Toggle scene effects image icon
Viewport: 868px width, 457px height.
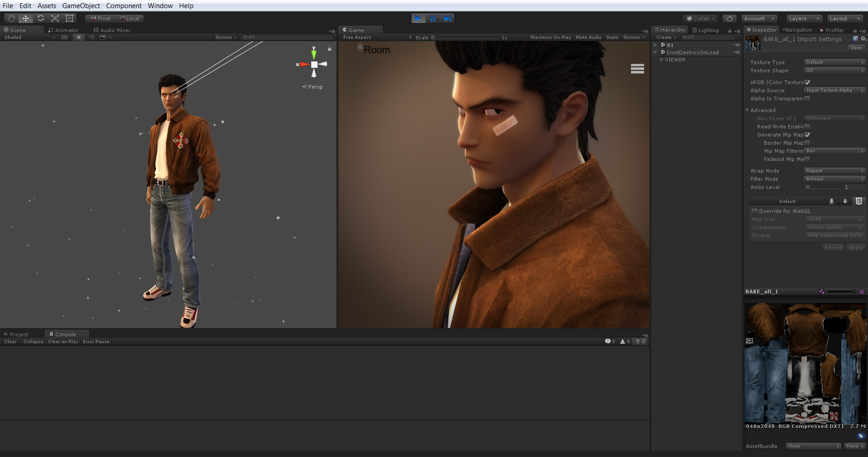tap(103, 38)
